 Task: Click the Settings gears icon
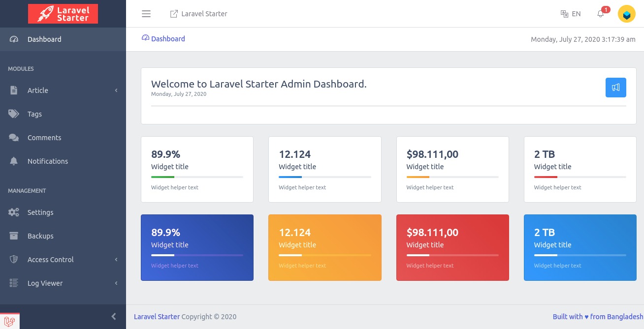pyautogui.click(x=14, y=212)
